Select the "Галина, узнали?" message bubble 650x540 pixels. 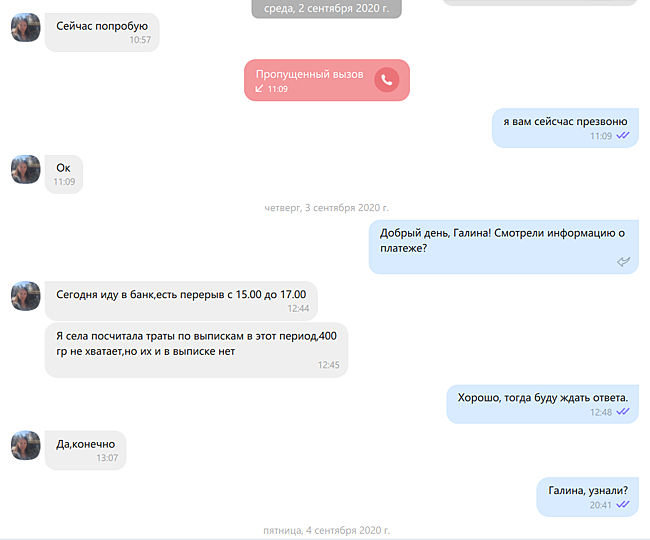point(587,497)
